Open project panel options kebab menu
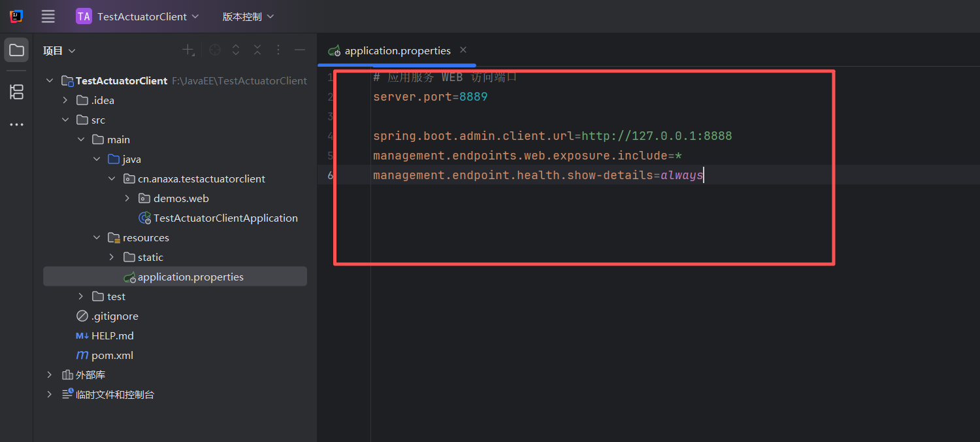The image size is (980, 442). (x=278, y=50)
